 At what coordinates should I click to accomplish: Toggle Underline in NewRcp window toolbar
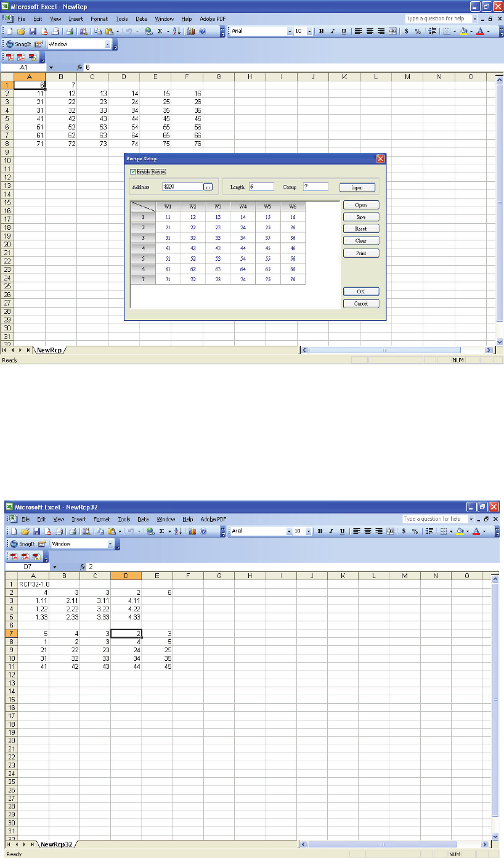click(x=343, y=31)
